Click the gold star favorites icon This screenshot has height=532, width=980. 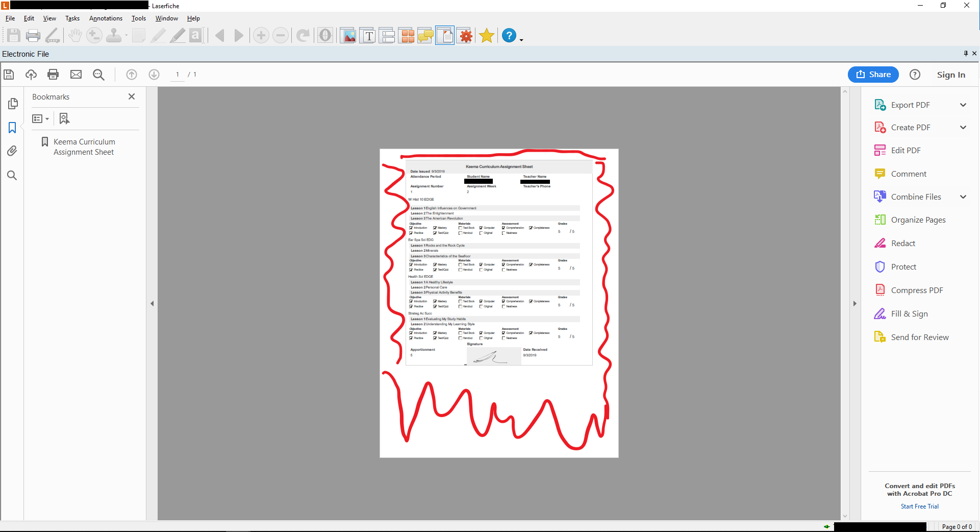(x=487, y=36)
